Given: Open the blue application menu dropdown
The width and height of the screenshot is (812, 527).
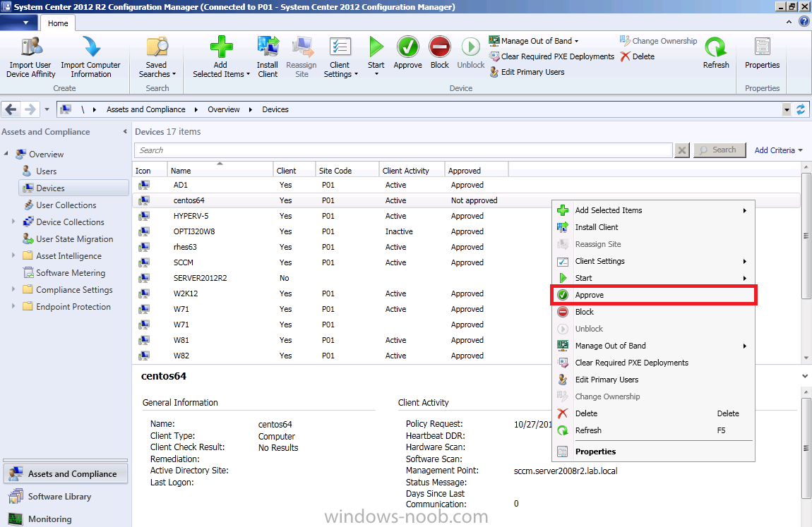Looking at the screenshot, I should (x=18, y=23).
